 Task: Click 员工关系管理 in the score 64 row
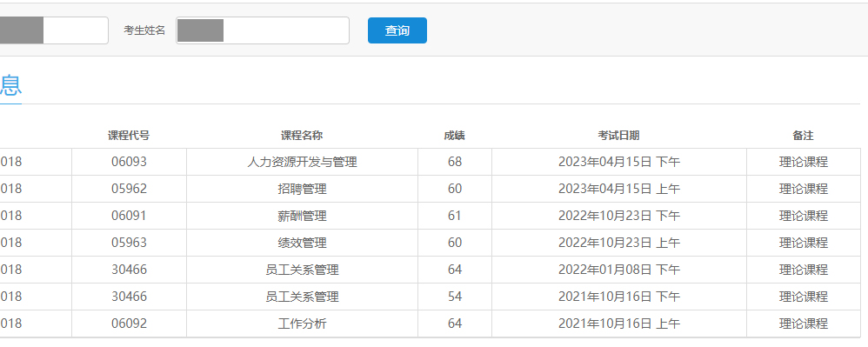click(303, 270)
